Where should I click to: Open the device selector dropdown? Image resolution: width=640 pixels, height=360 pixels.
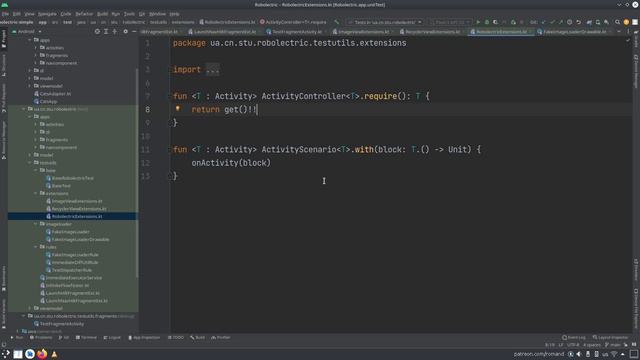point(451,22)
